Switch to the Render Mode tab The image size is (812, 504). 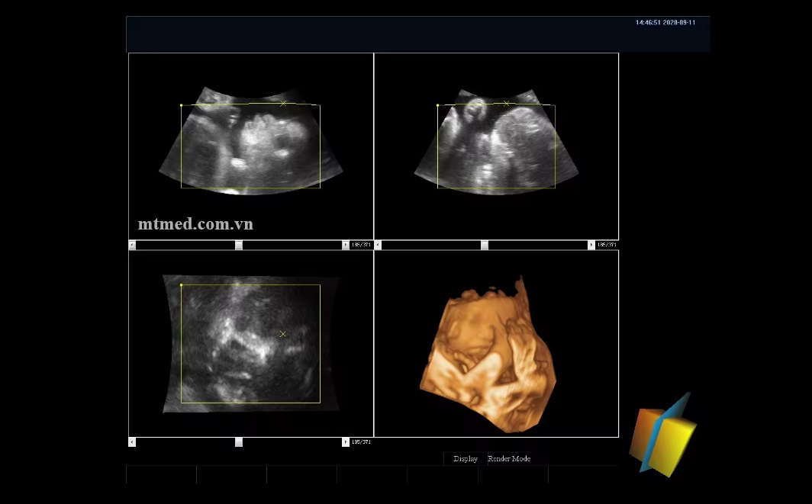[x=509, y=458]
